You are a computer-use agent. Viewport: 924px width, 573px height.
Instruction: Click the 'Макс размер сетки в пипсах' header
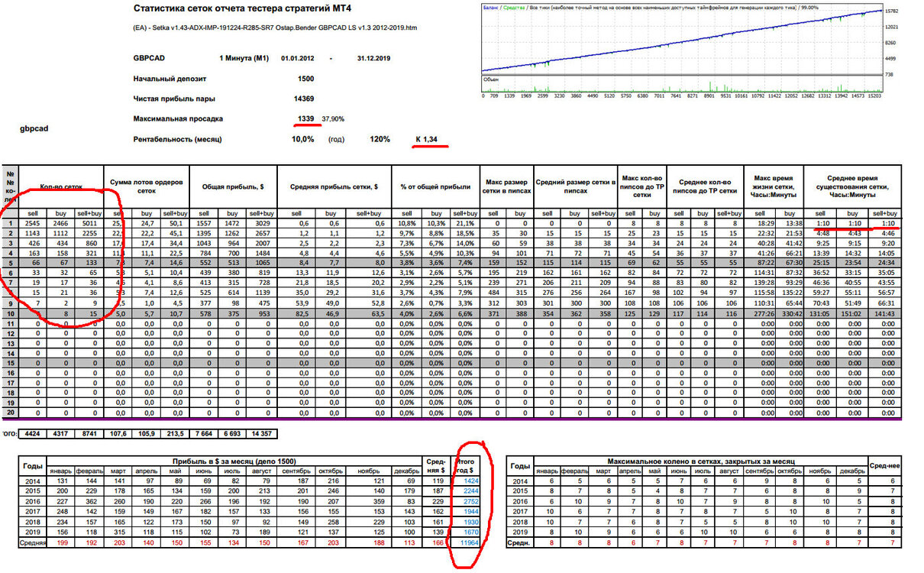(507, 186)
